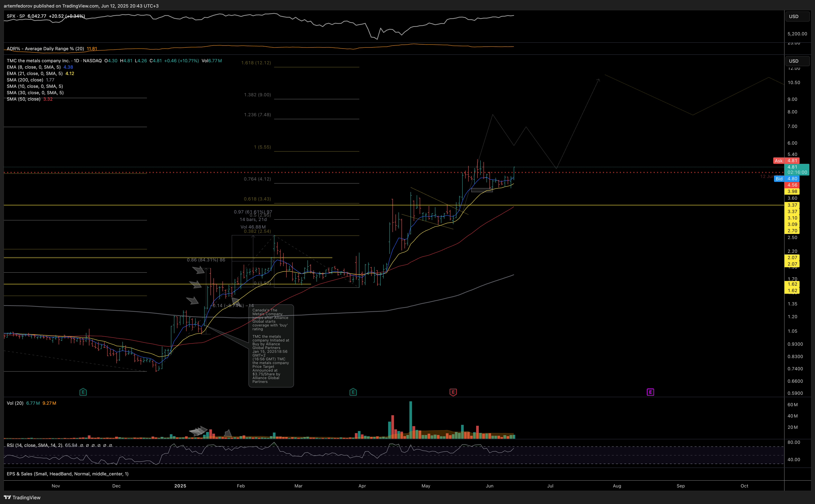815x504 pixels.
Task: Click the Fibonacci 0.764 (4.12) level label
Action: point(257,179)
